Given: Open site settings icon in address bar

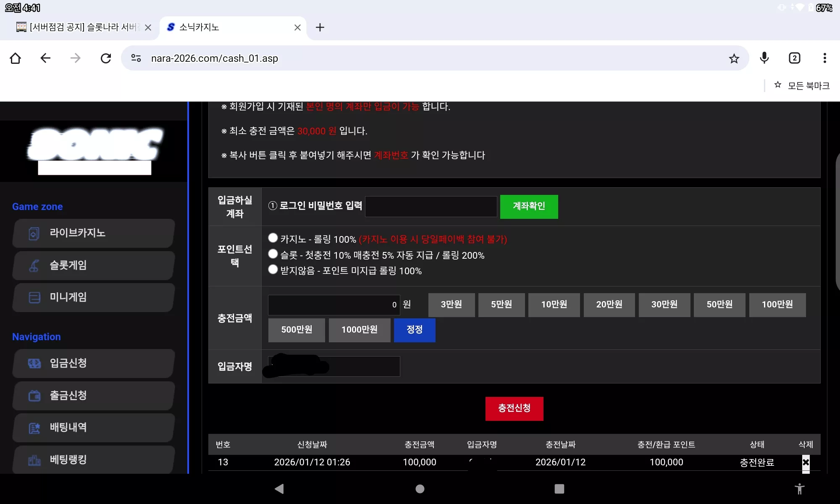Looking at the screenshot, I should [x=136, y=58].
